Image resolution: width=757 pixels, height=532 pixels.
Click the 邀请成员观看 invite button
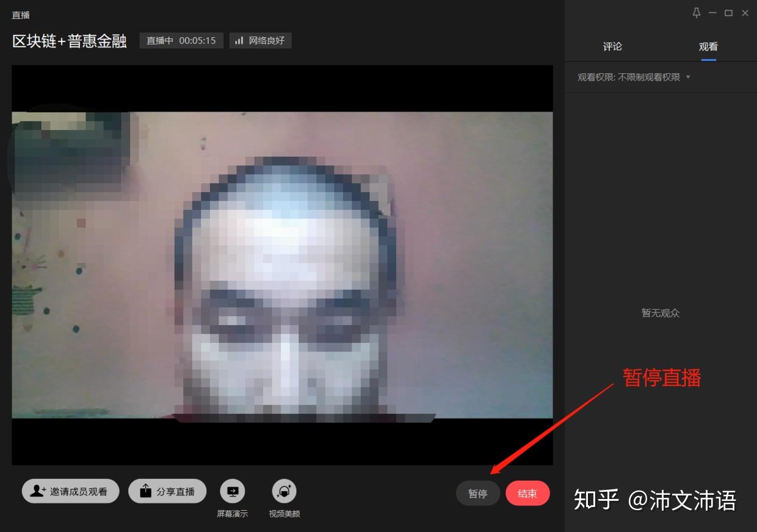point(70,491)
